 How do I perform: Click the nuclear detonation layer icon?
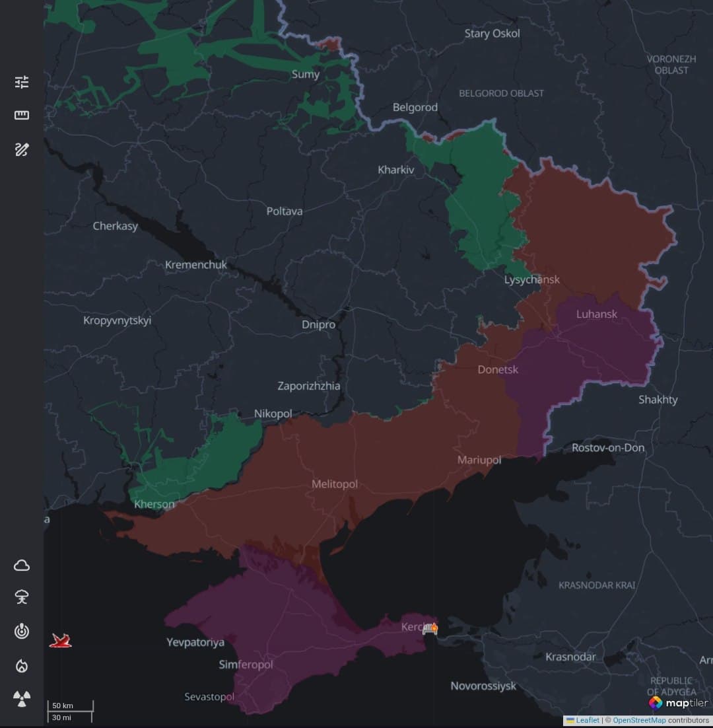point(22,597)
